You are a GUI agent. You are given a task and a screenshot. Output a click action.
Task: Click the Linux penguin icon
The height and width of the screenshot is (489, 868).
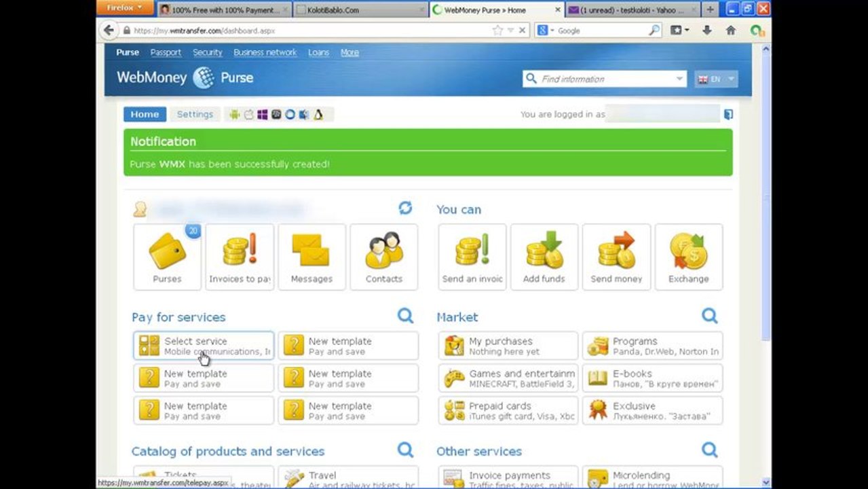tap(318, 114)
